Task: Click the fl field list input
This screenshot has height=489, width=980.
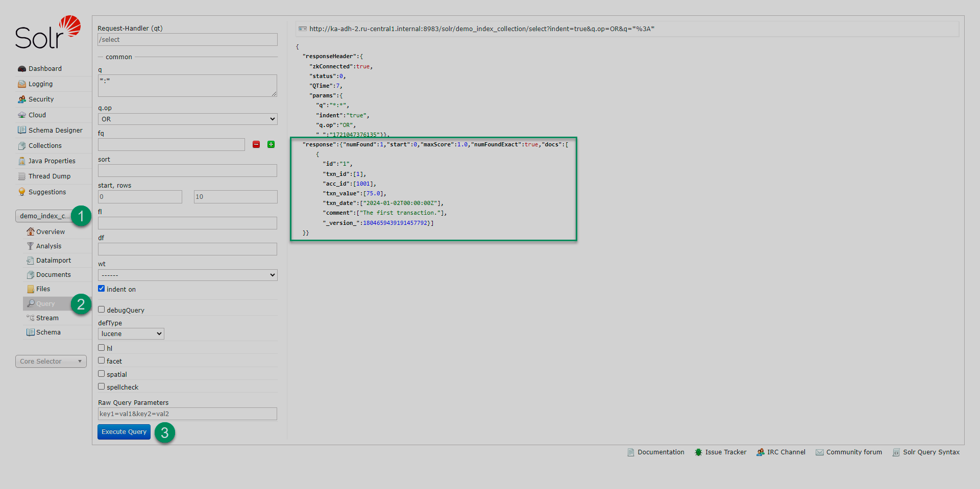Action: (187, 223)
